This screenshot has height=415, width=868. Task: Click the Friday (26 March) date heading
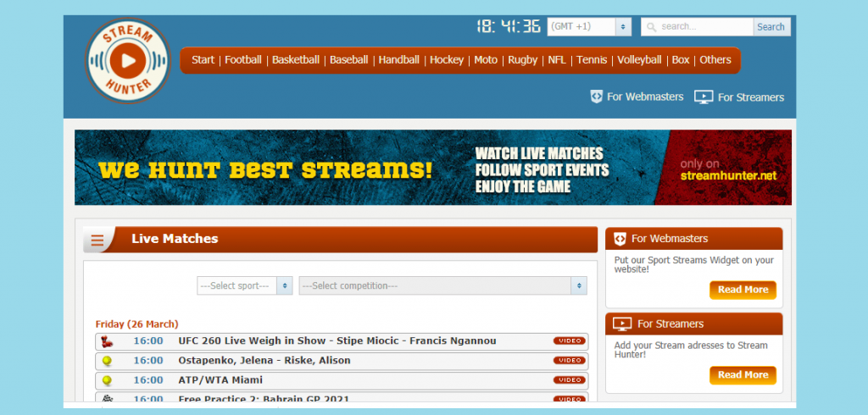(x=136, y=324)
